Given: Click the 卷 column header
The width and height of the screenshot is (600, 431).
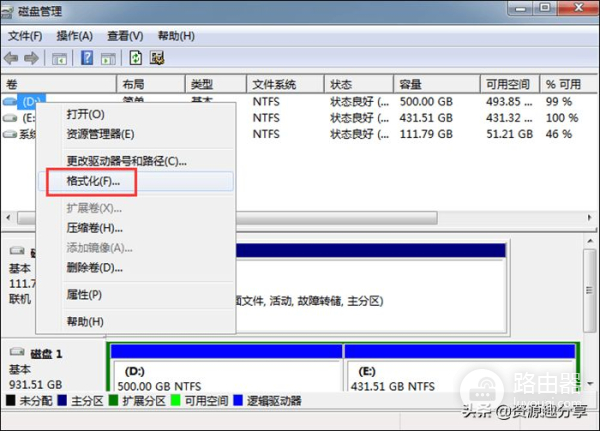Looking at the screenshot, I should 59,84.
